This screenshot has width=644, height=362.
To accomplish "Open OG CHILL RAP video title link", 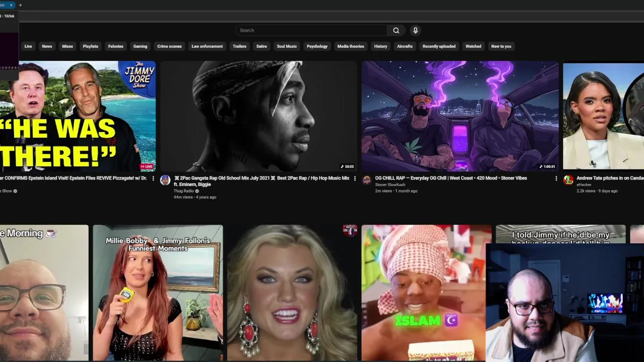I will pyautogui.click(x=451, y=178).
